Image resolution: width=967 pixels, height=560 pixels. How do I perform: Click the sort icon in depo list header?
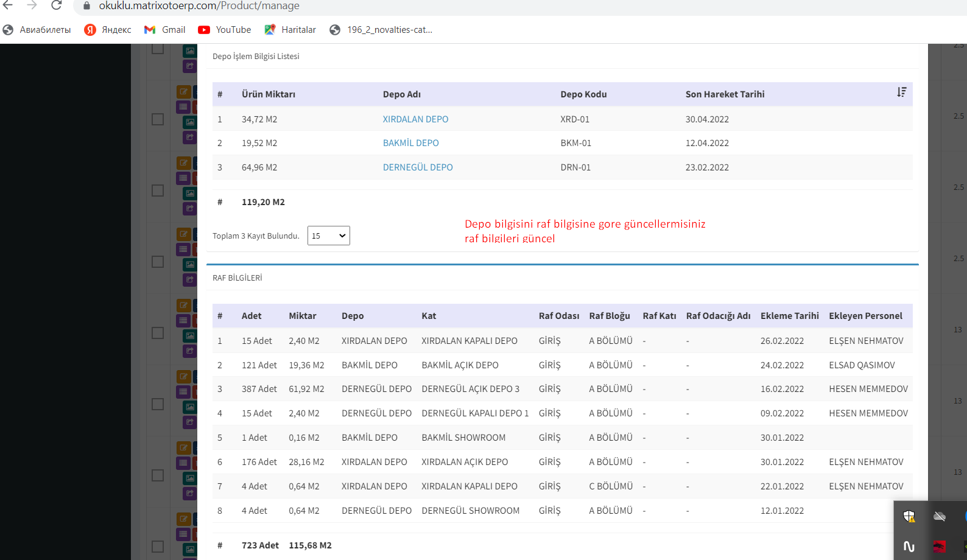coord(901,93)
